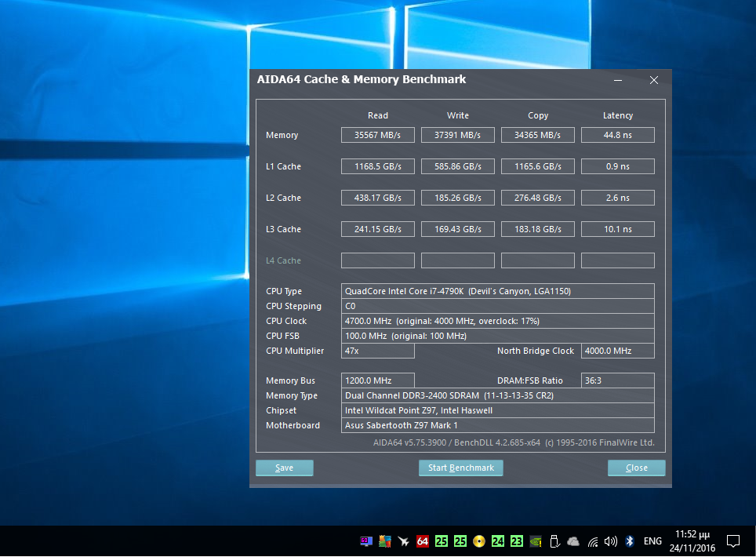The width and height of the screenshot is (756, 557).
Task: Click the L1 Cache Read value 1168.5 GB/s
Action: pos(378,166)
